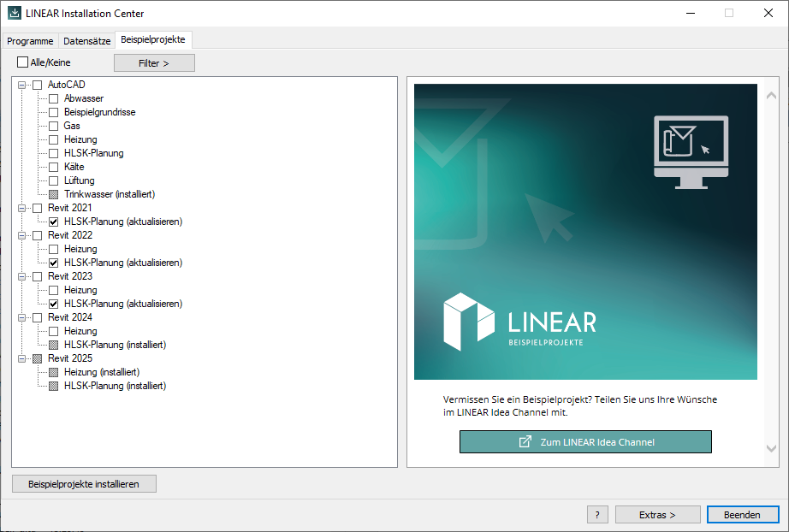Select the Revit 2022 tree label
Screen dimensions: 789x532
[x=70, y=235]
